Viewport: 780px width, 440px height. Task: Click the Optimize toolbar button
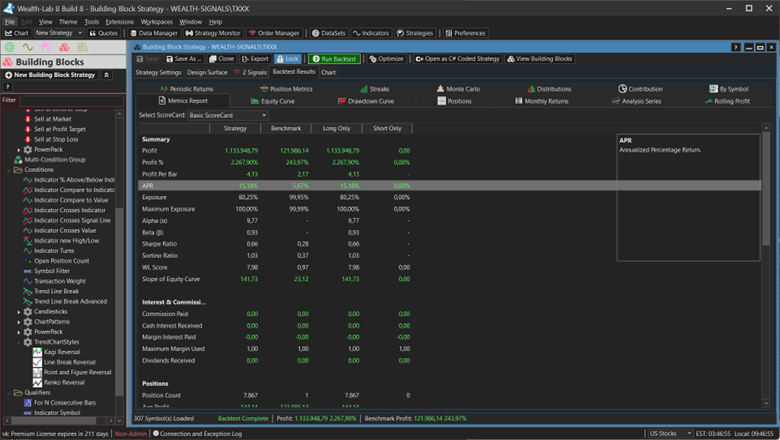tap(386, 59)
